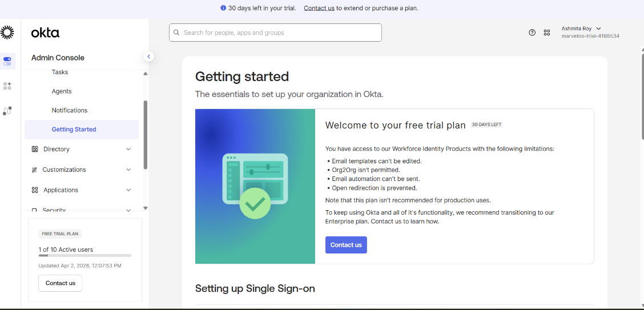Click the active users progress bar
The height and width of the screenshot is (310, 644).
[x=85, y=255]
